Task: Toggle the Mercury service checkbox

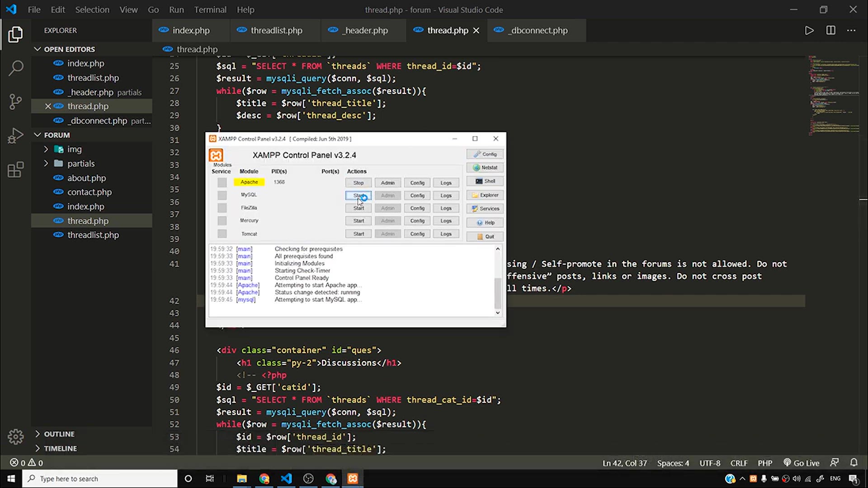Action: click(222, 221)
